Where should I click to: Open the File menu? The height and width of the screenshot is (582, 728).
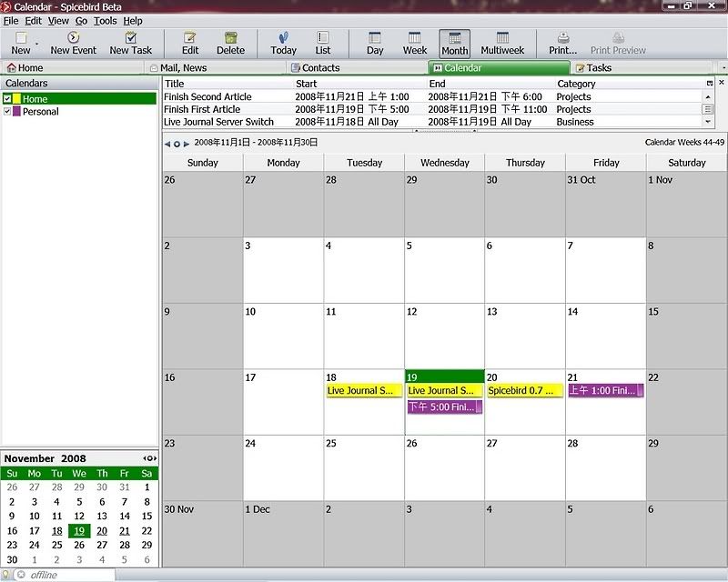click(x=11, y=21)
